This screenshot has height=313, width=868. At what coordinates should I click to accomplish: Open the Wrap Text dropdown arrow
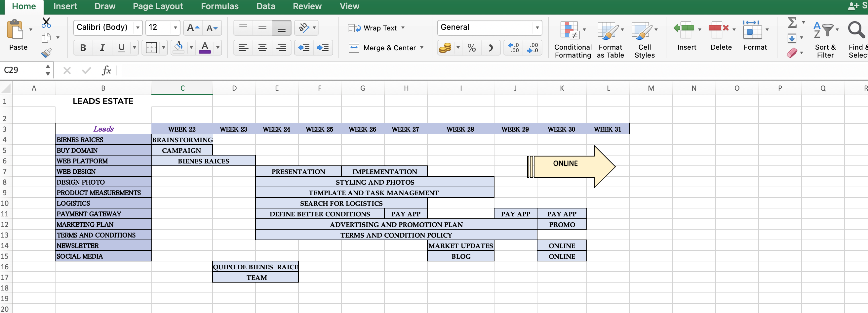tap(403, 28)
